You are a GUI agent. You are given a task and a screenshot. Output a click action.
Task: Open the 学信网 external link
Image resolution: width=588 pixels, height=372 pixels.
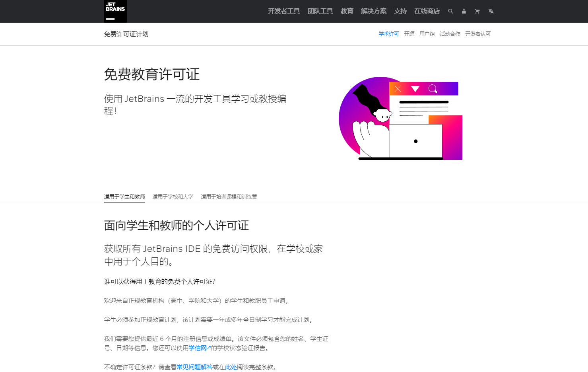coord(200,348)
